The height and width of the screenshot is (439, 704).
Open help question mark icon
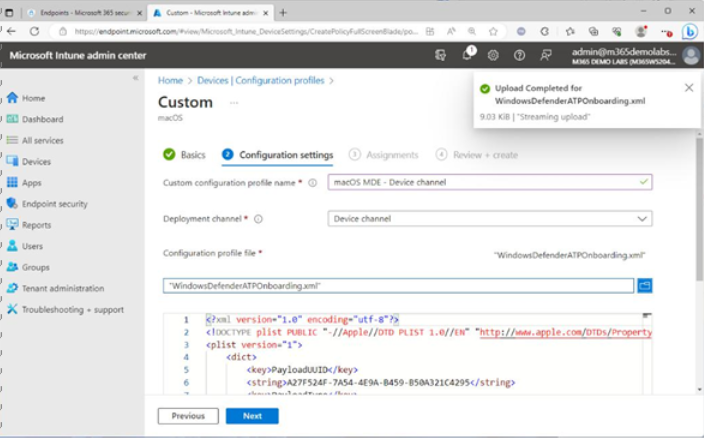[x=519, y=55]
